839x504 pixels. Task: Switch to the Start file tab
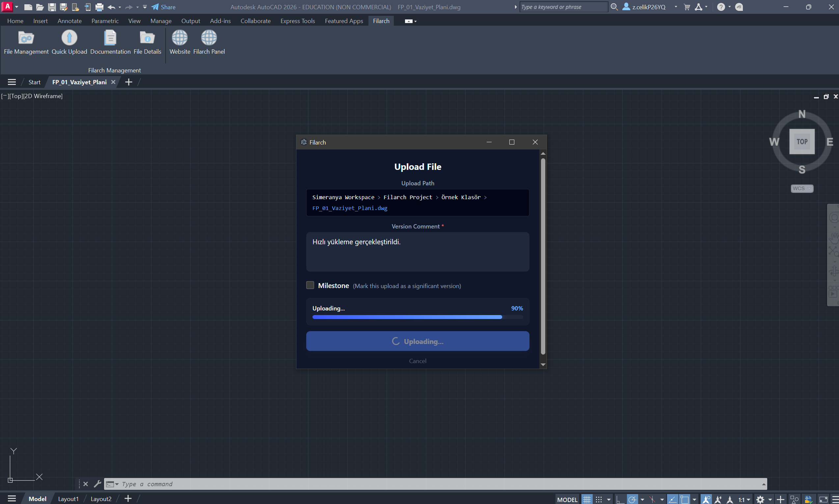pyautogui.click(x=34, y=82)
